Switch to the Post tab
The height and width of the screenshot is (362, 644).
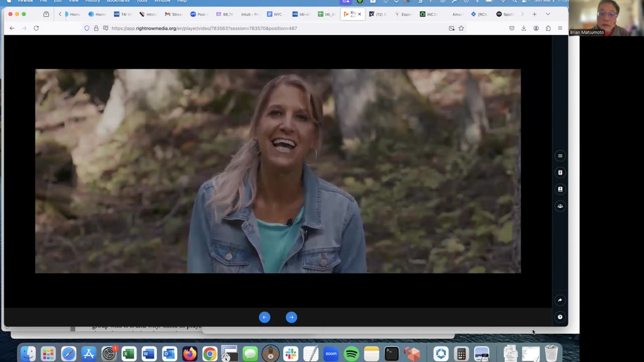tap(200, 14)
